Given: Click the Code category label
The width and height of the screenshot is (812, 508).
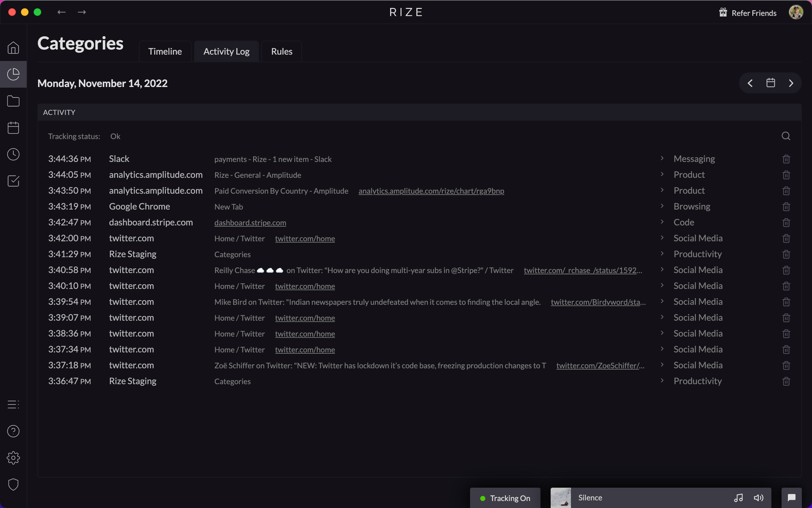Looking at the screenshot, I should tap(684, 223).
